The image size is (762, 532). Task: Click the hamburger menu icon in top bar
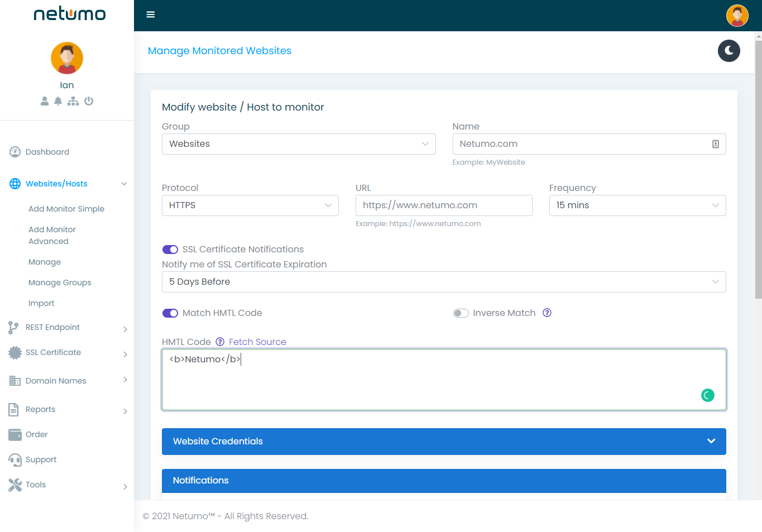(x=150, y=15)
